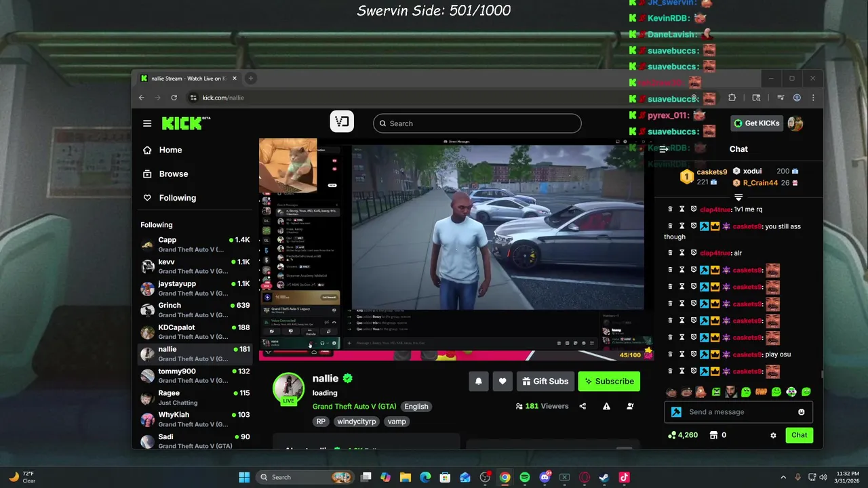Click the xodui leaderboard entry
868x488 pixels.
click(x=765, y=171)
